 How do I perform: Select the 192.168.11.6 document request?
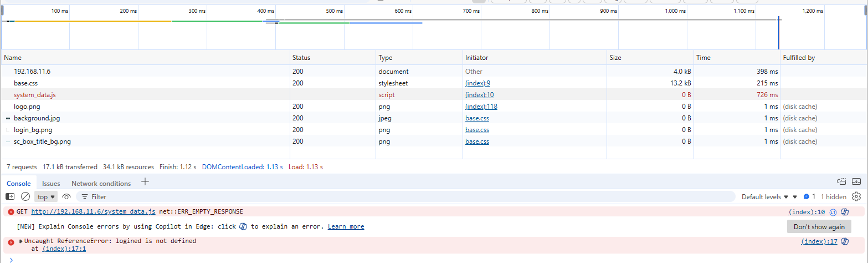click(434, 72)
